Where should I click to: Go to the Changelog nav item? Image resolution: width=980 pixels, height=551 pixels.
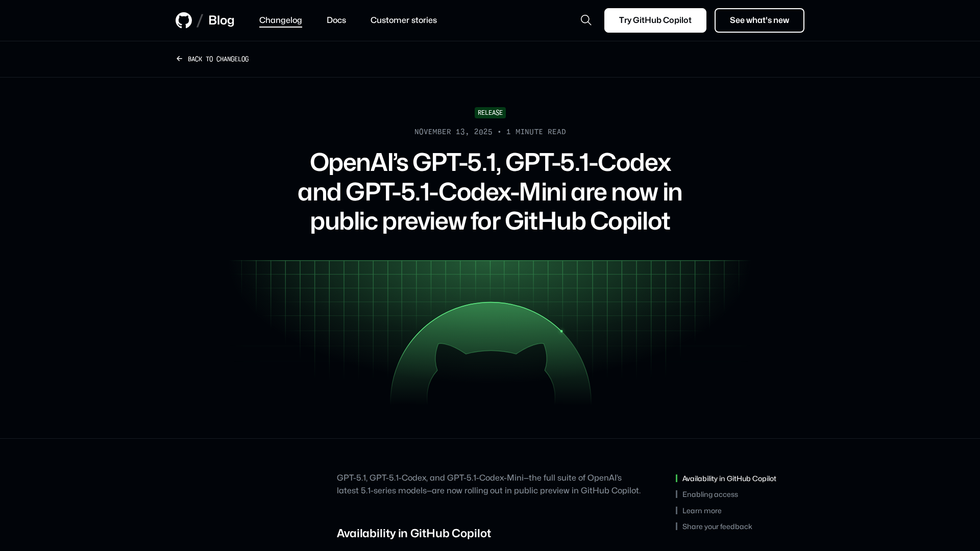[280, 20]
